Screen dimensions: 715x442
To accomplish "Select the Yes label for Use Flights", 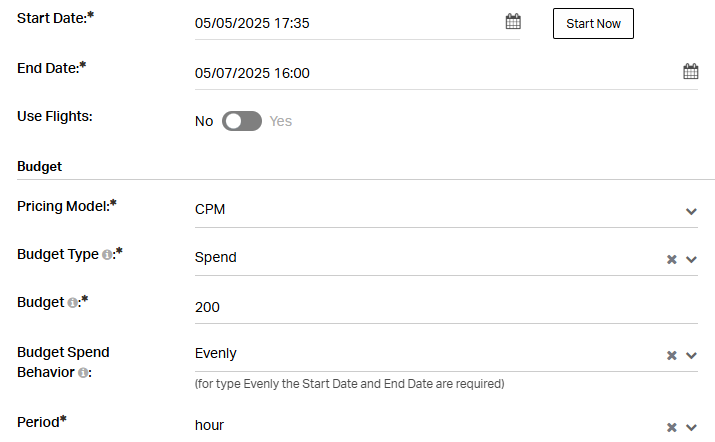I will click(280, 121).
